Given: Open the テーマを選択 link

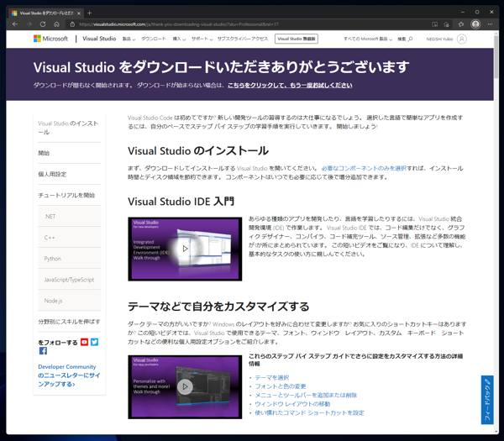Looking at the screenshot, I should click(x=272, y=377).
